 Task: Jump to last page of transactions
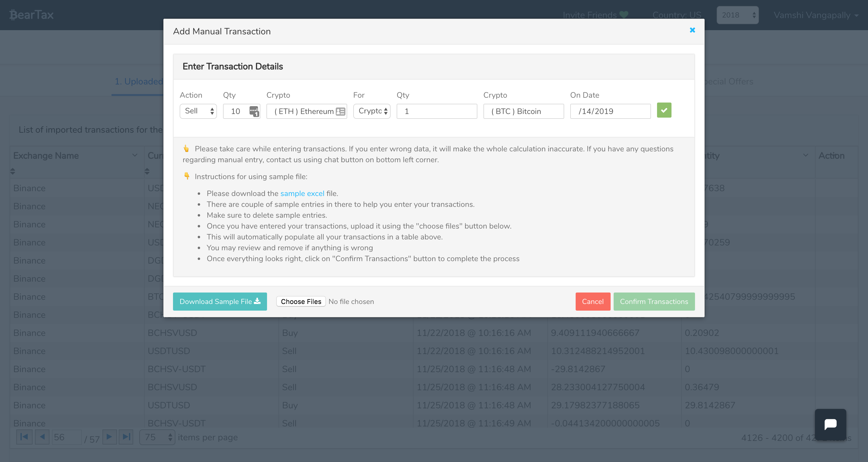coord(126,437)
